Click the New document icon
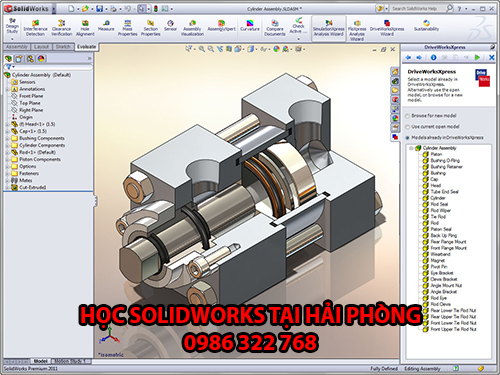Screen dimensions: 500x375 [x=71, y=9]
